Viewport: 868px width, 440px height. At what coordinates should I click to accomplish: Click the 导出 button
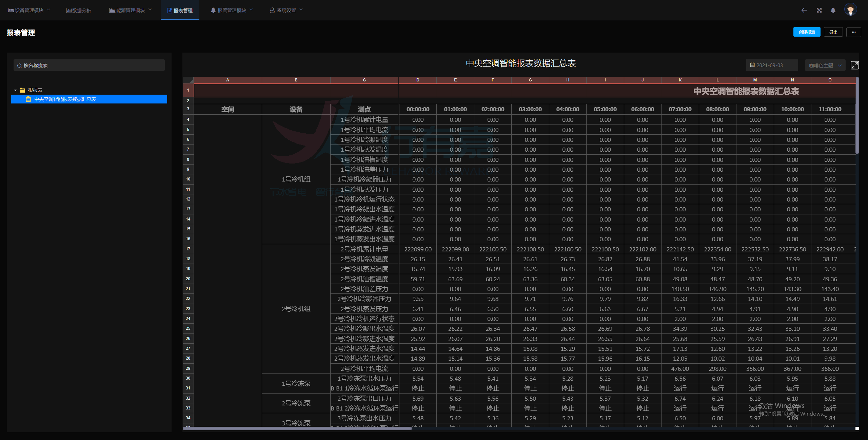833,32
